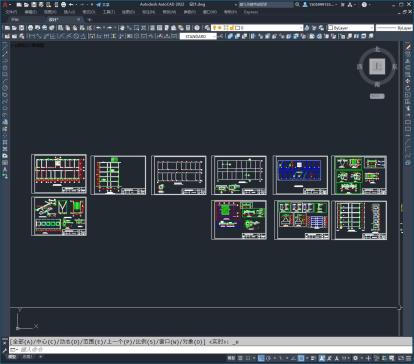The image size is (414, 364).
Task: Toggle Polar tracking in status bar
Action: coord(268,358)
